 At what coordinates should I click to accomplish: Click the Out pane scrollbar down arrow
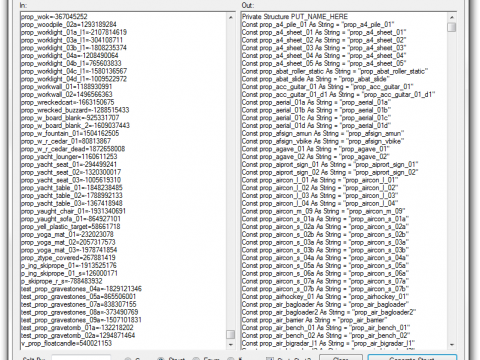click(x=452, y=345)
